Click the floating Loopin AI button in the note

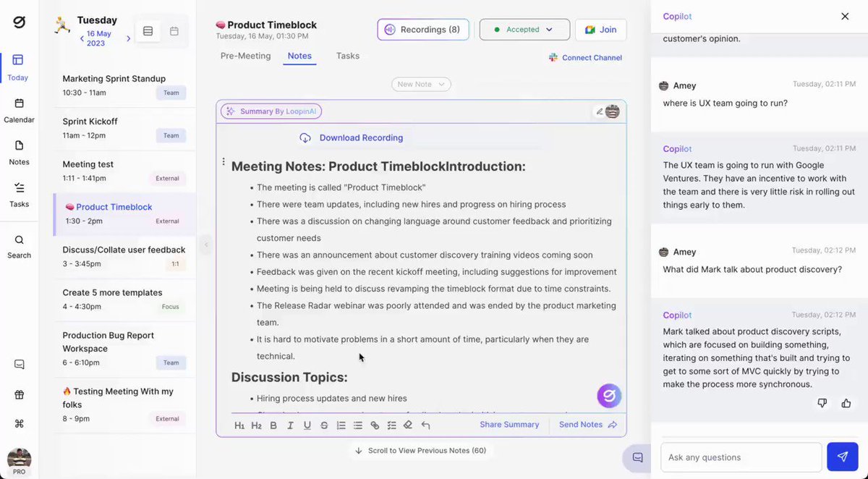(x=609, y=396)
